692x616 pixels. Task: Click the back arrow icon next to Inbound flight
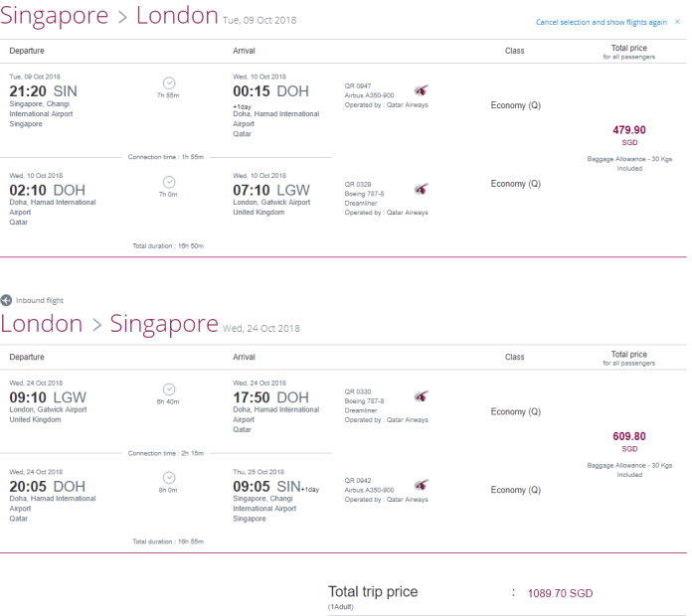point(6,300)
